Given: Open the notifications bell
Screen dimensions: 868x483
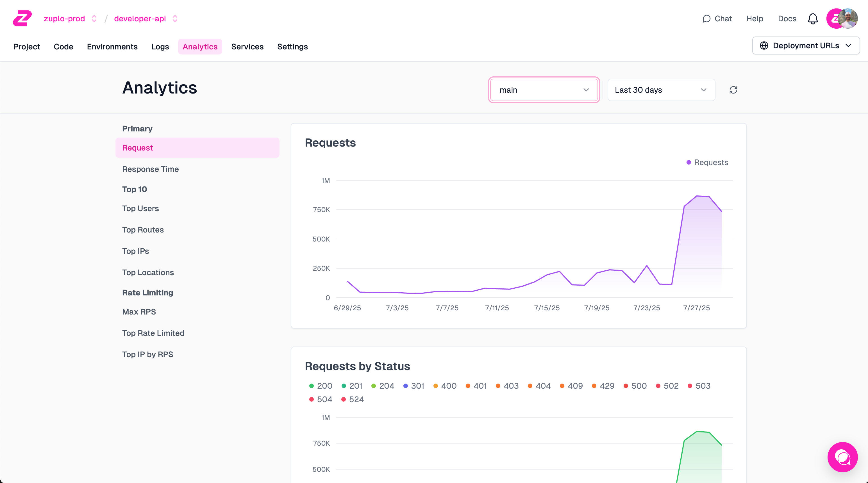Looking at the screenshot, I should (812, 19).
